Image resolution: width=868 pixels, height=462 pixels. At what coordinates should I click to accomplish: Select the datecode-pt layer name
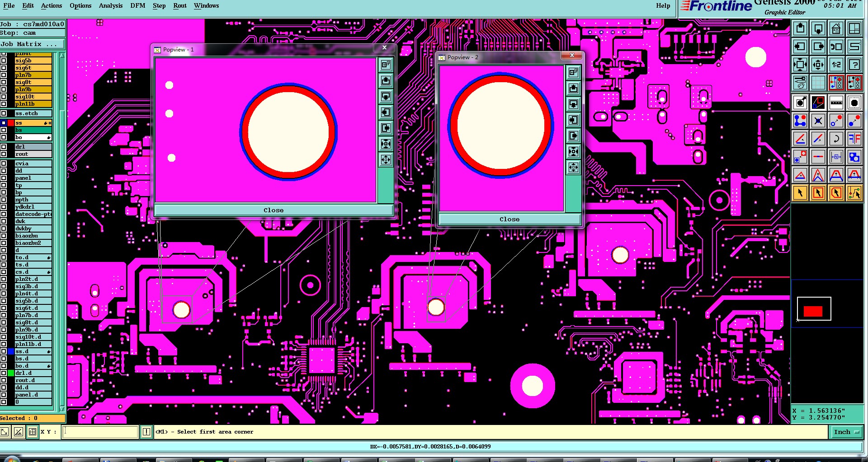coord(33,214)
